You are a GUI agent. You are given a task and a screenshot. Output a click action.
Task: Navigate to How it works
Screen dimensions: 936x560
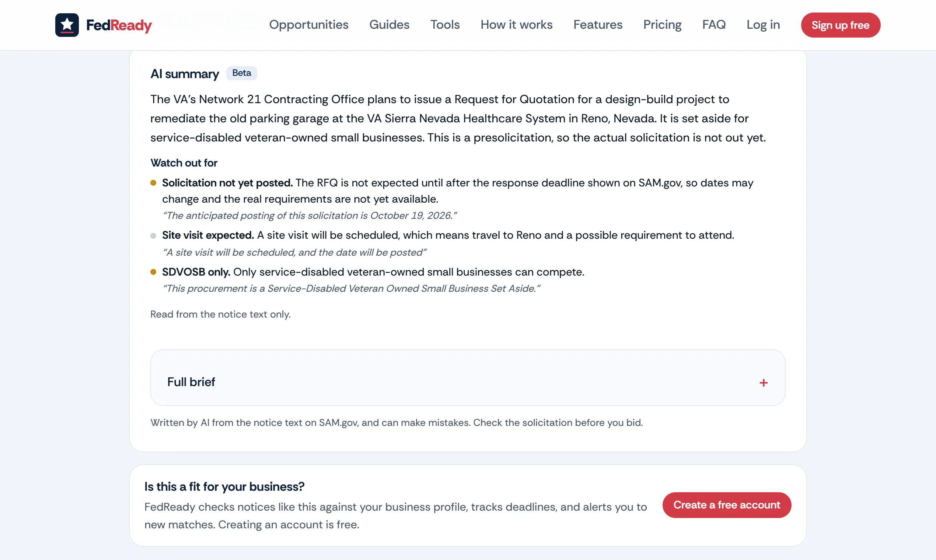click(x=516, y=25)
